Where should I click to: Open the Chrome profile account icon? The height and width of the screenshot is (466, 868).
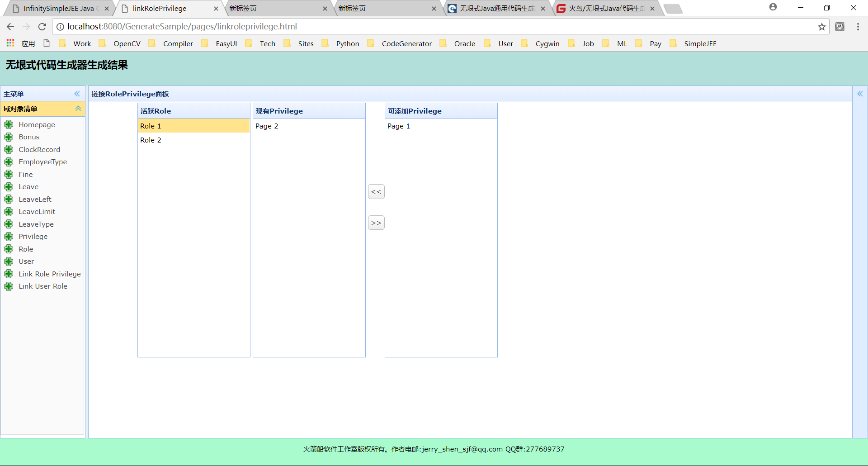(x=773, y=7)
